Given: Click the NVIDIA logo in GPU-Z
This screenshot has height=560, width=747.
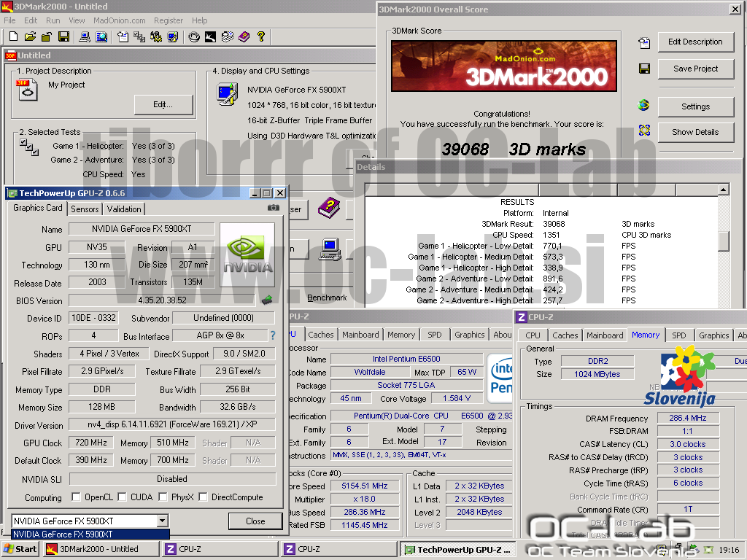Looking at the screenshot, I should (247, 254).
